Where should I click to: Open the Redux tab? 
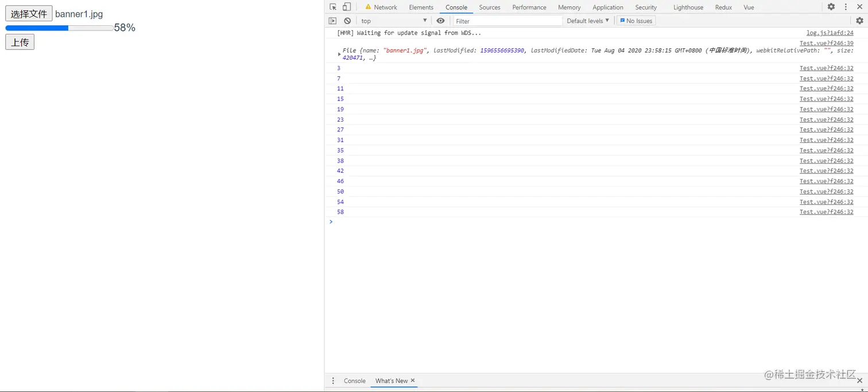[x=723, y=7]
